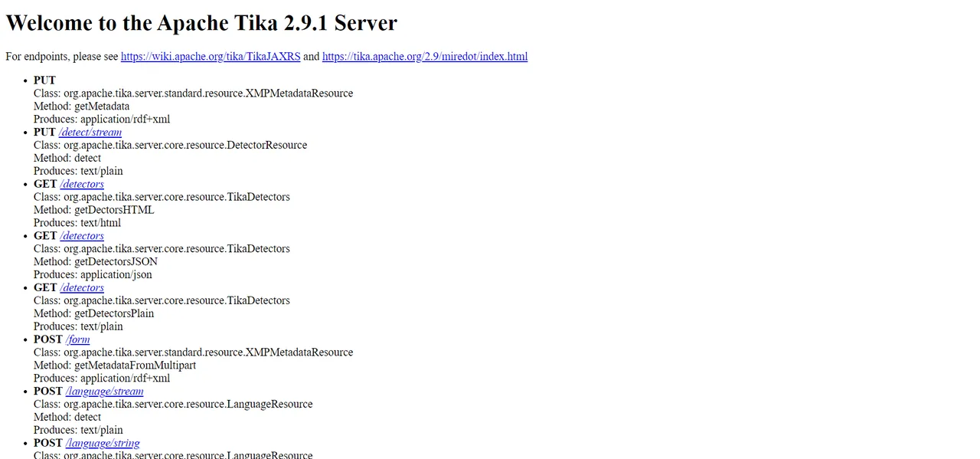Screen dimensions: 980x459
Task: Open the wiki.apache.org TikaJAXRS link
Action: 211,57
